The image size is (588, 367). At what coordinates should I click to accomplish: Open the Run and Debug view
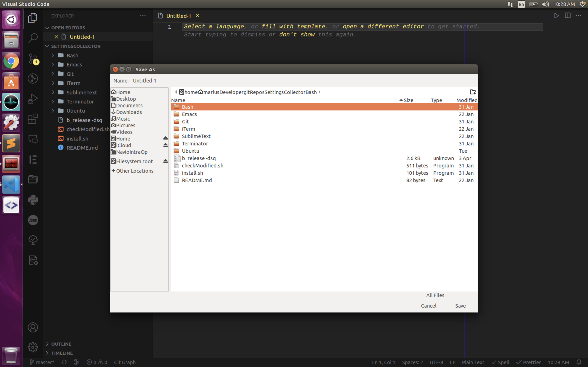[x=33, y=99]
